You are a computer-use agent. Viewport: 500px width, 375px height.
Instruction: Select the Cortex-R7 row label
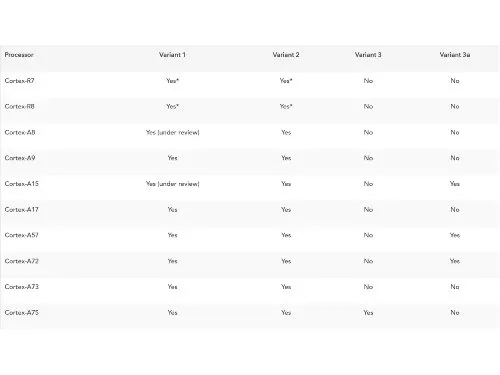pos(19,81)
